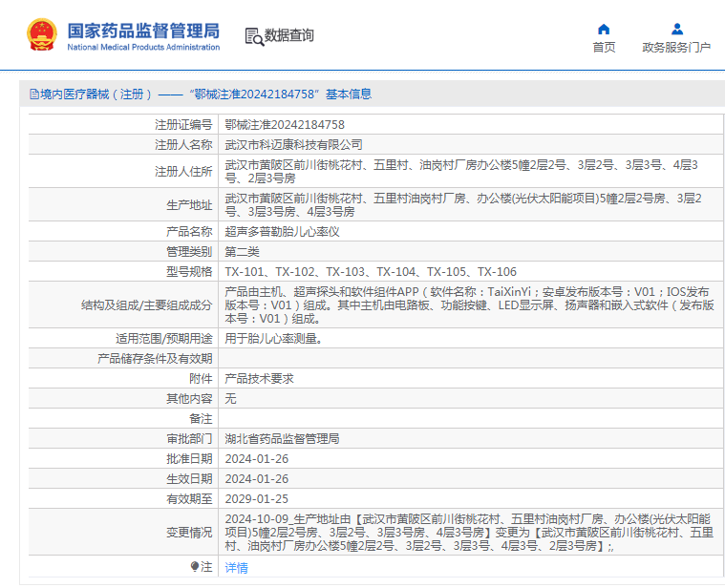Click the 首页 home icon
Image resolution: width=725 pixels, height=588 pixels.
(604, 30)
